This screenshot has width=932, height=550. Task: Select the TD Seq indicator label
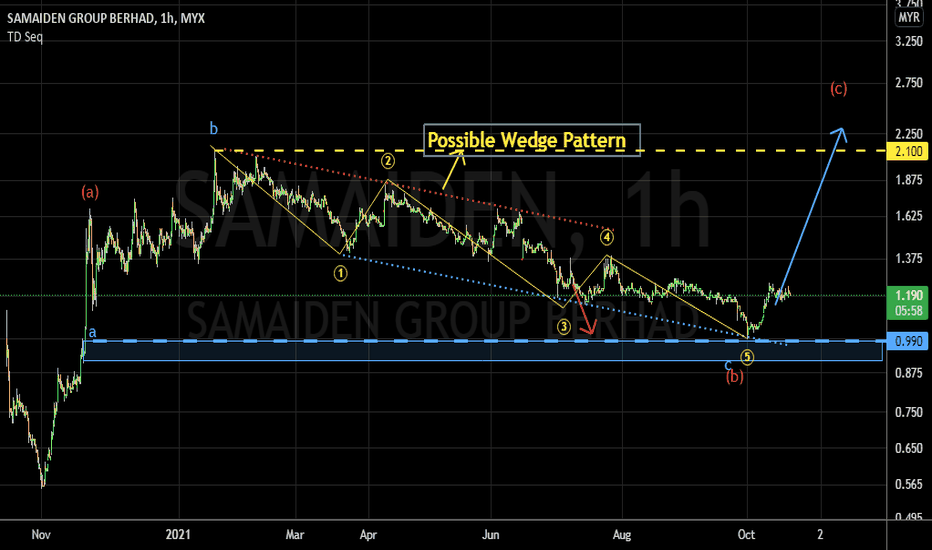tap(25, 37)
